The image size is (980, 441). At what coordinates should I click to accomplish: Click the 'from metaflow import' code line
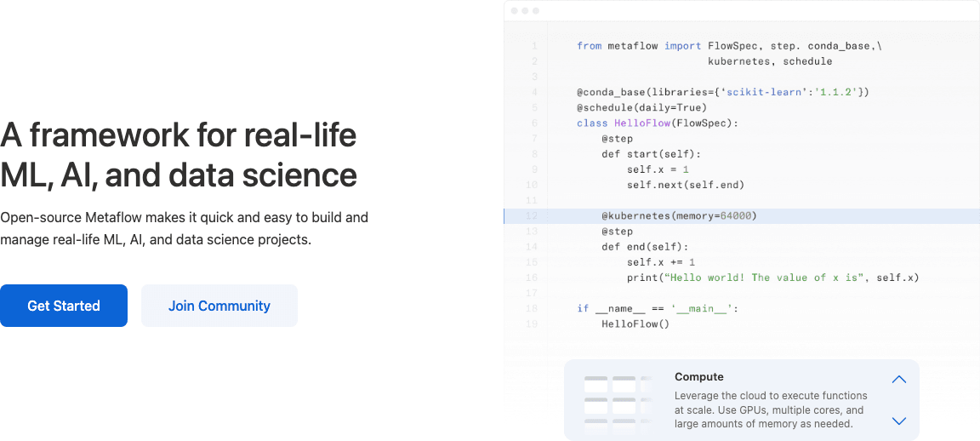pyautogui.click(x=729, y=46)
